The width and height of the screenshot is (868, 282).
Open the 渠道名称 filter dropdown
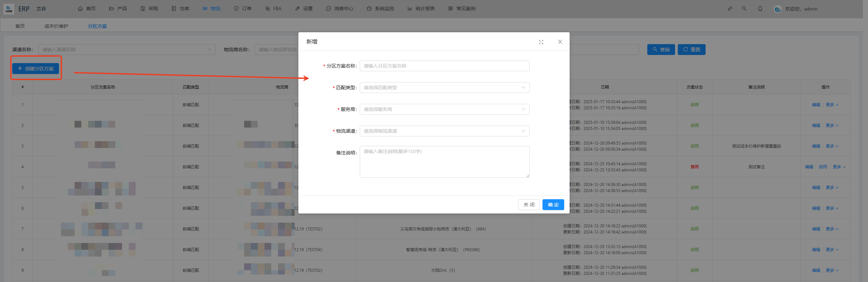[127, 50]
